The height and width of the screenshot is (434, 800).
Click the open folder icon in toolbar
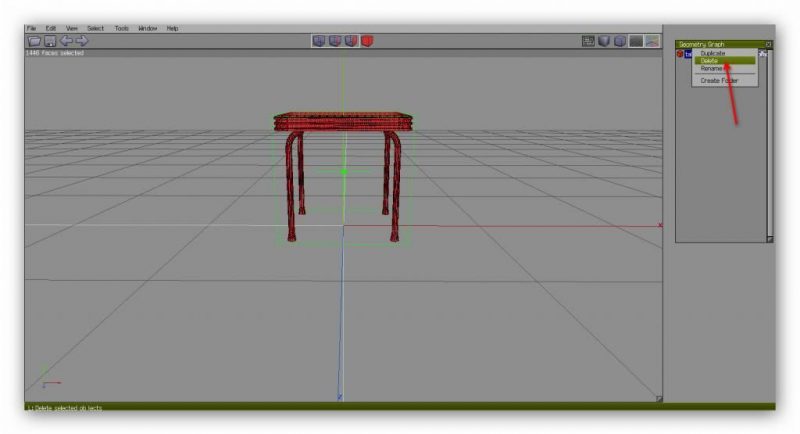click(x=33, y=41)
